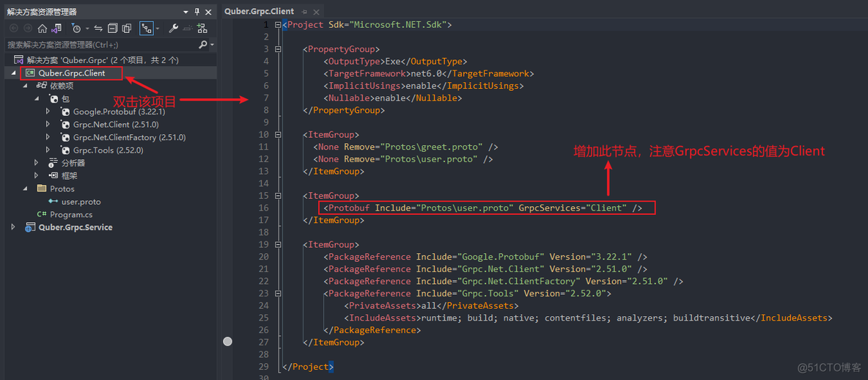Collapse the ItemGroup block at line 15

click(279, 196)
